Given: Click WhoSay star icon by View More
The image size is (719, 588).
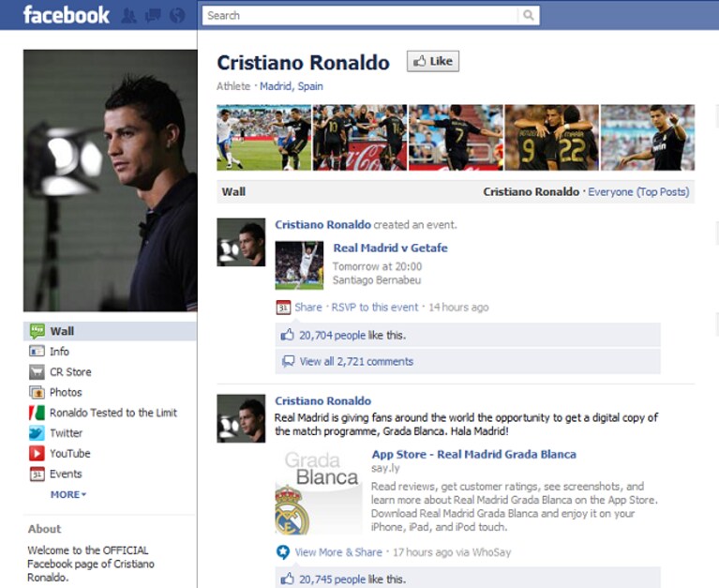Looking at the screenshot, I should coord(283,552).
